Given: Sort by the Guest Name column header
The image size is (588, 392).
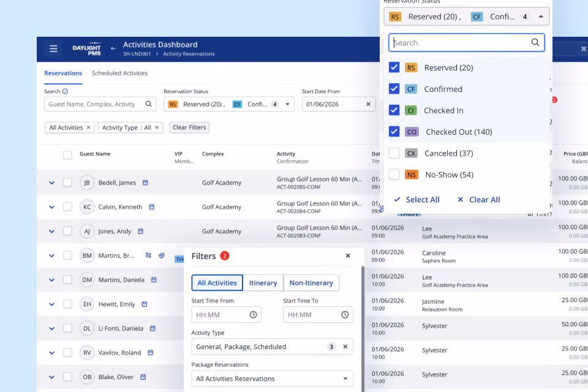Looking at the screenshot, I should tap(95, 154).
